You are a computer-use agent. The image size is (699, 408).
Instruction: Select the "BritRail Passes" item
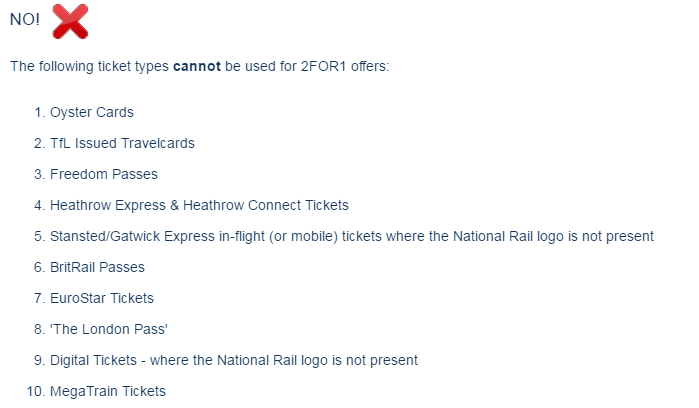pos(97,267)
